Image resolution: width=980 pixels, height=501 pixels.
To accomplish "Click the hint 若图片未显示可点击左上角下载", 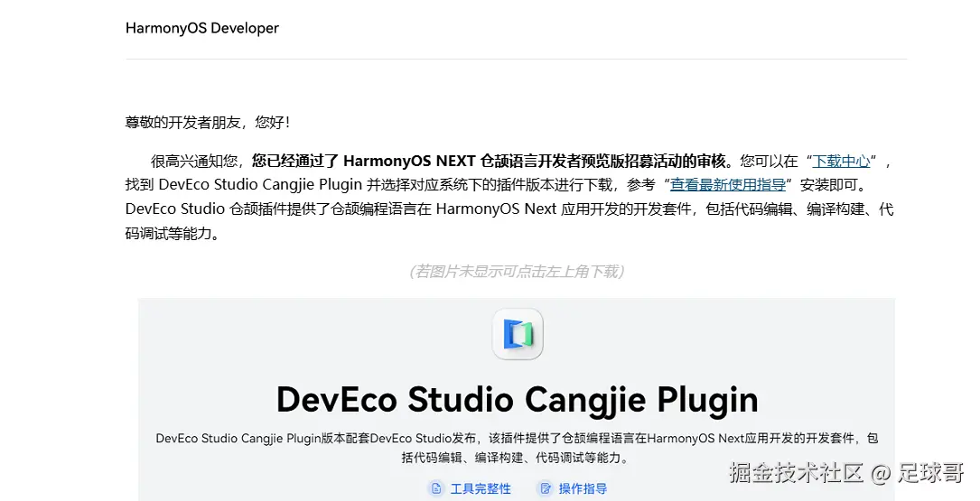I will click(x=517, y=271).
